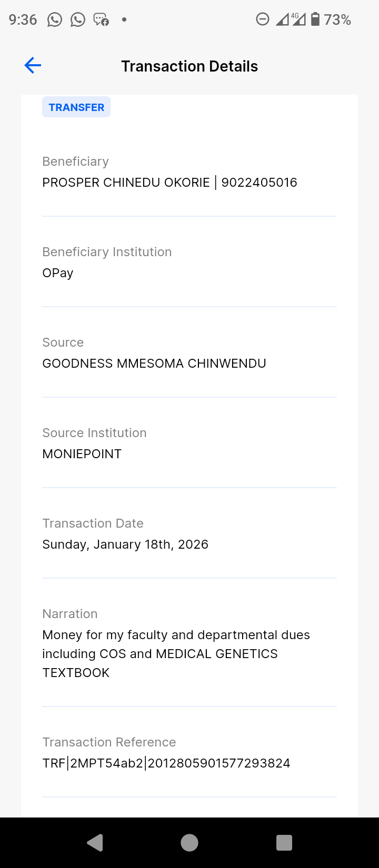Viewport: 379px width, 868px height.
Task: Tap the chat bubbles notification icon
Action: coord(101,20)
